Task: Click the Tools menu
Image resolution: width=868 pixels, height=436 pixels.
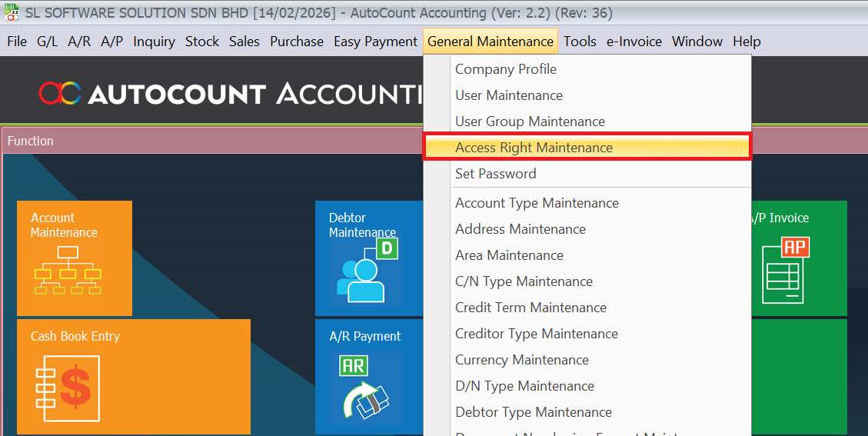Action: point(580,42)
